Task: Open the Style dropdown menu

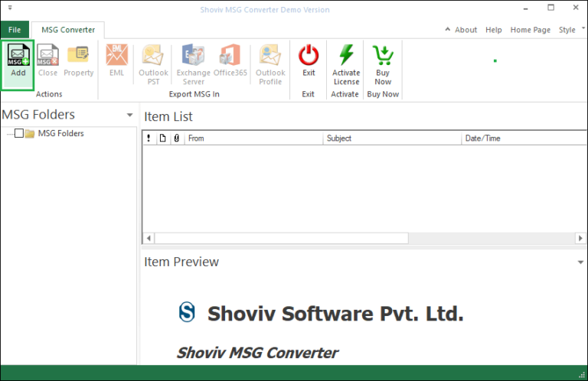Action: coord(570,30)
